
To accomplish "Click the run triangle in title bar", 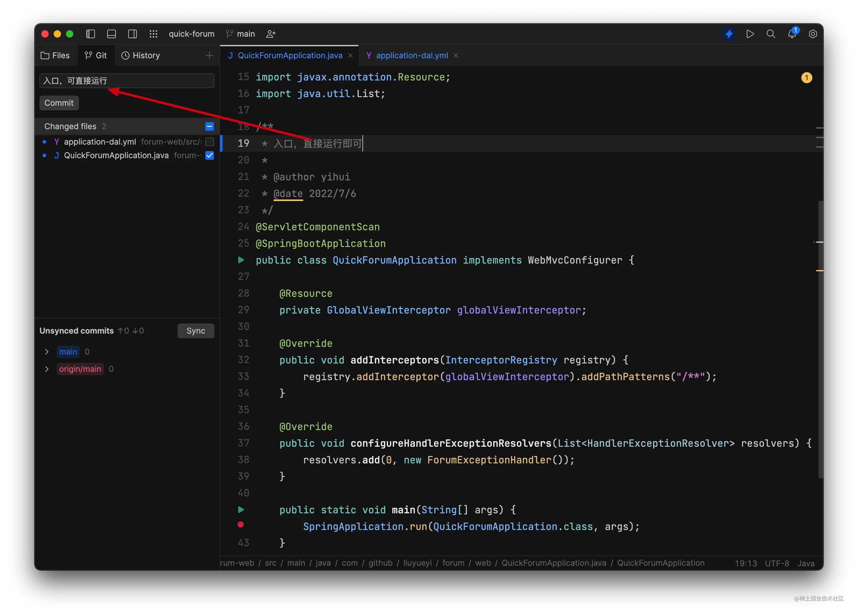I will [750, 34].
